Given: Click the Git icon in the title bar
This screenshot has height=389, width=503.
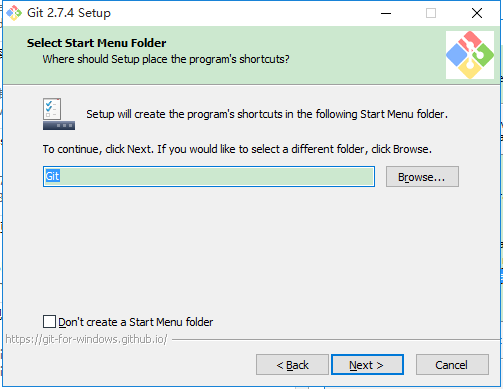Looking at the screenshot, I should click(14, 13).
